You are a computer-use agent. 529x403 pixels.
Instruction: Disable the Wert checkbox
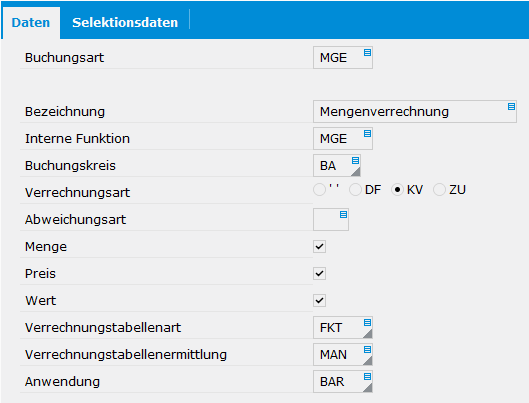[x=319, y=300]
